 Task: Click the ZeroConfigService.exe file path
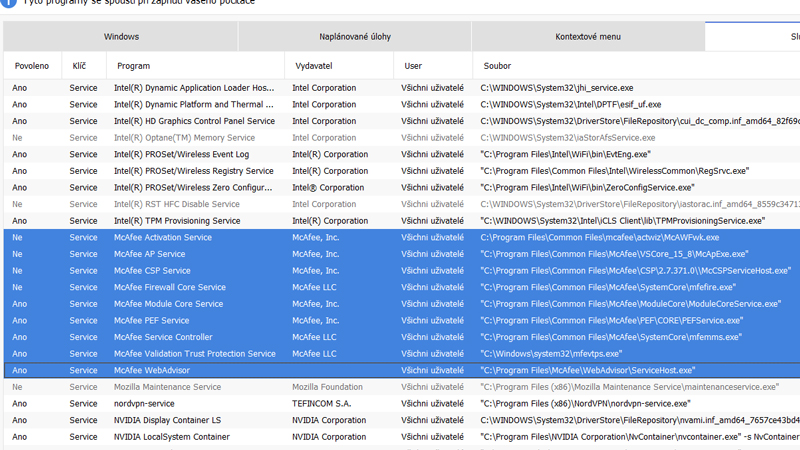coord(587,187)
